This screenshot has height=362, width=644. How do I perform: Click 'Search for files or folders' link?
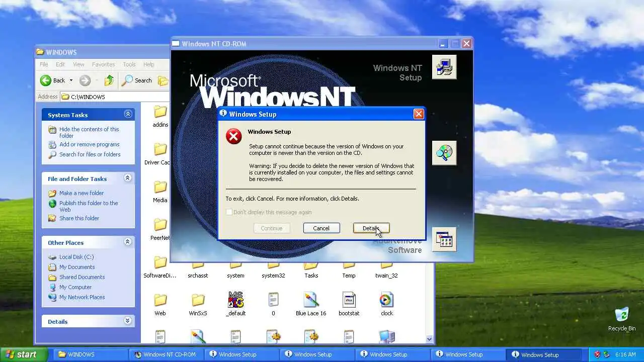(90, 154)
